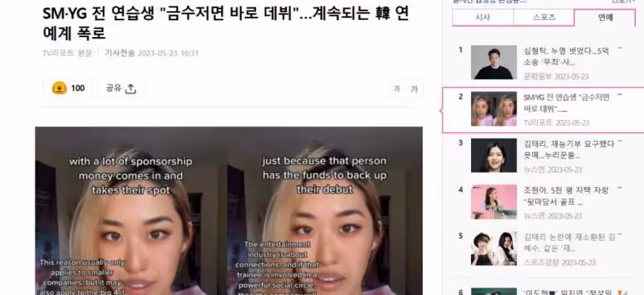Click the article's main TikTok screenshot image
The image size is (644, 295).
click(229, 210)
